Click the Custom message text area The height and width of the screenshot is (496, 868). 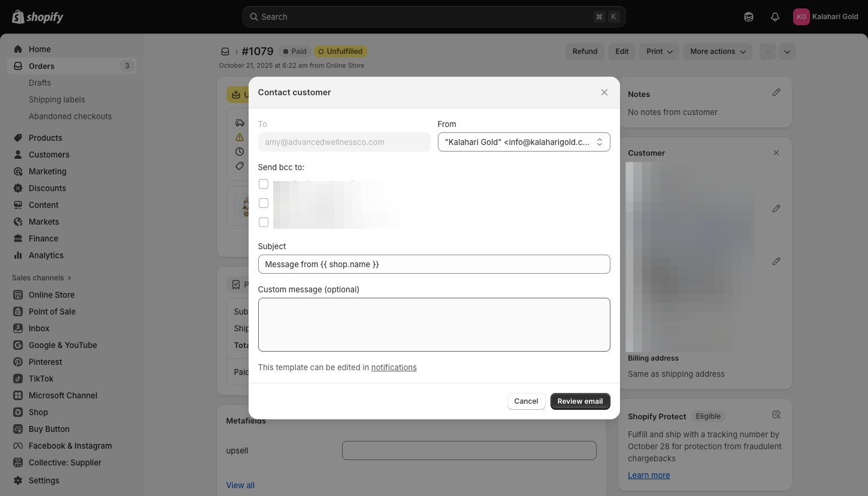(434, 325)
